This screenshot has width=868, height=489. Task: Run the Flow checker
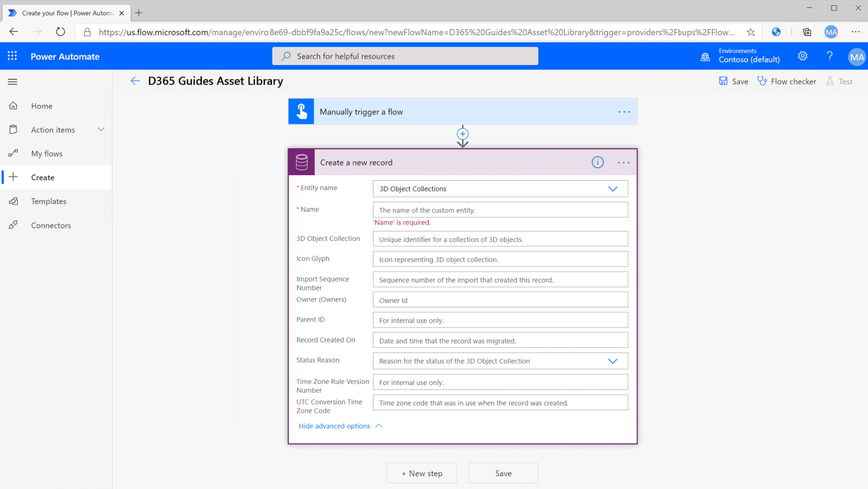point(786,81)
